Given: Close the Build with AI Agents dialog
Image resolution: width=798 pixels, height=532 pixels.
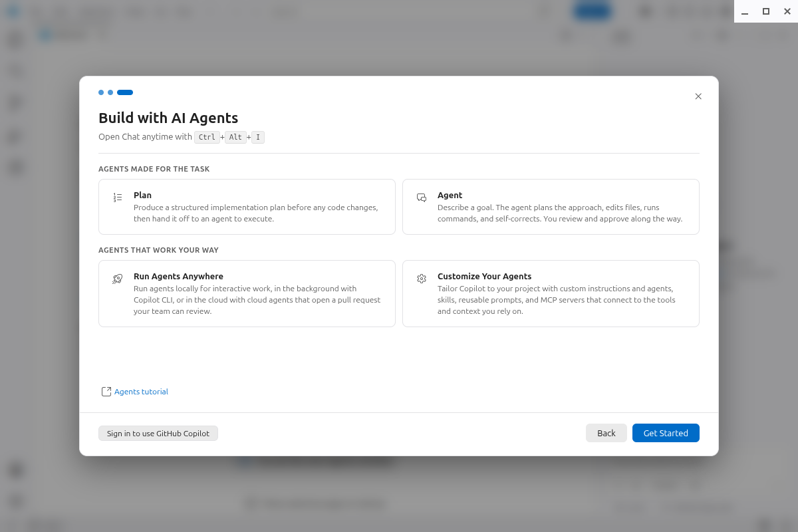Looking at the screenshot, I should point(698,96).
